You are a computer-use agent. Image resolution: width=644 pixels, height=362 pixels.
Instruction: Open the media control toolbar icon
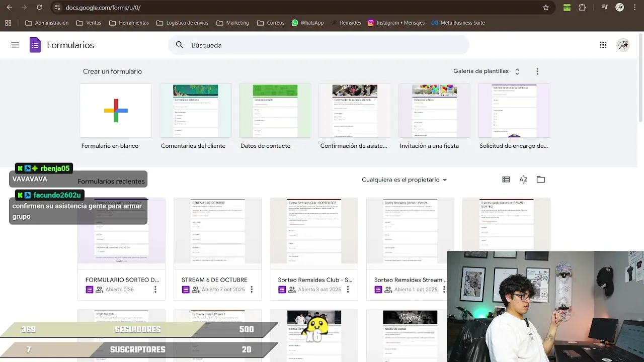[604, 8]
